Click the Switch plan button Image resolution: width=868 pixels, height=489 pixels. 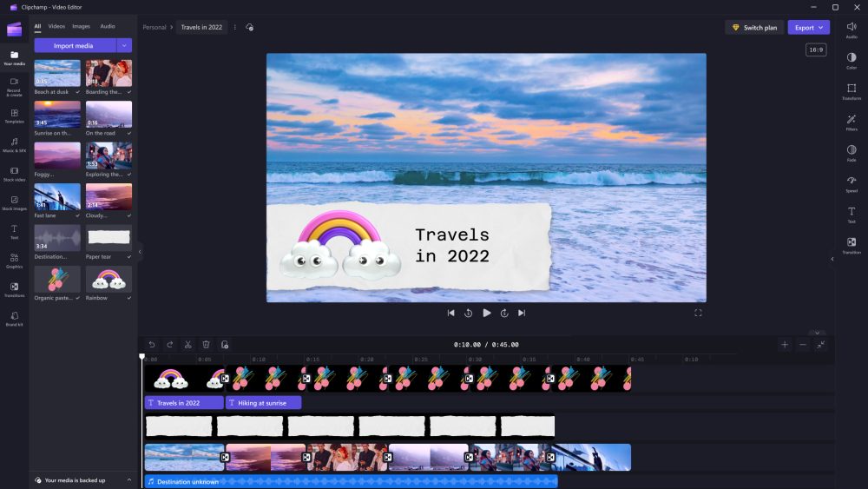[754, 27]
